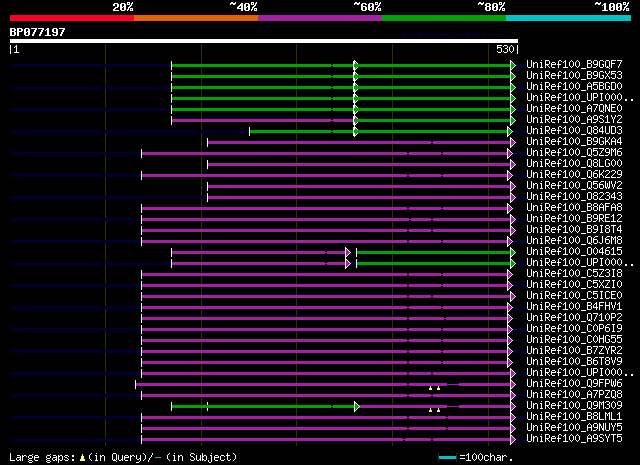This screenshot has width=640, height=465.
Task: Select the UniRef100_Q8LG00 label
Action: click(574, 164)
